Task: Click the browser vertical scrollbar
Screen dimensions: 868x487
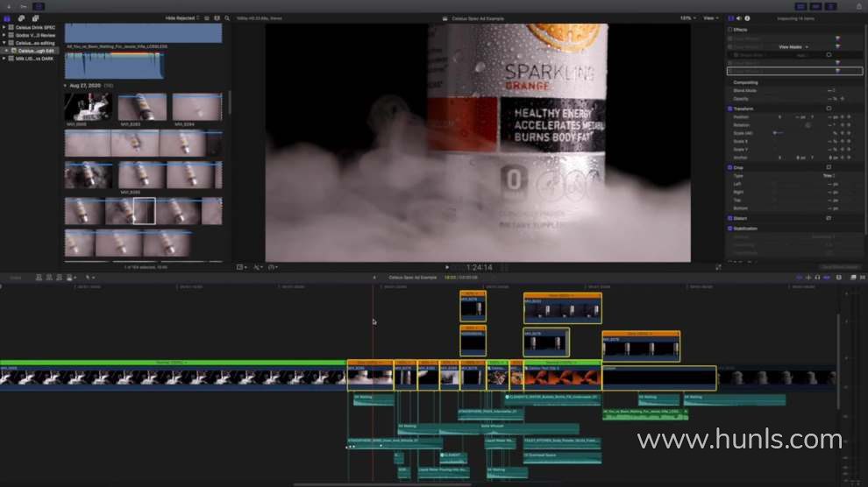Action: (229, 102)
